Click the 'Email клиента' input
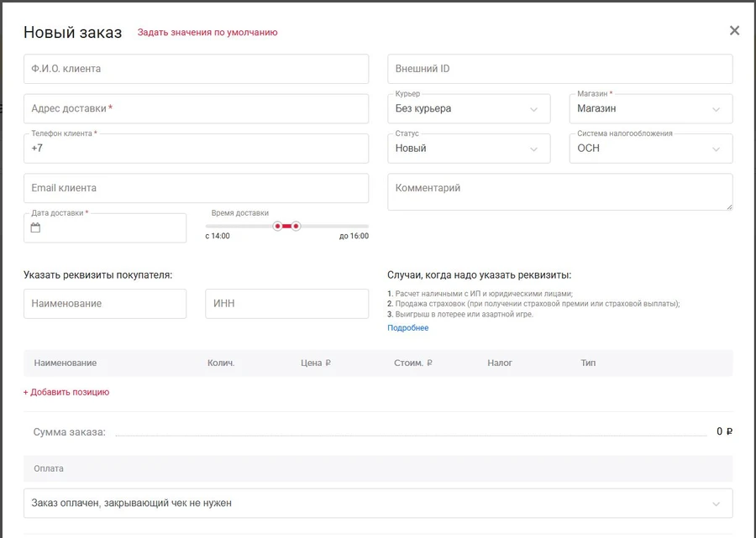The image size is (756, 538). (x=196, y=188)
